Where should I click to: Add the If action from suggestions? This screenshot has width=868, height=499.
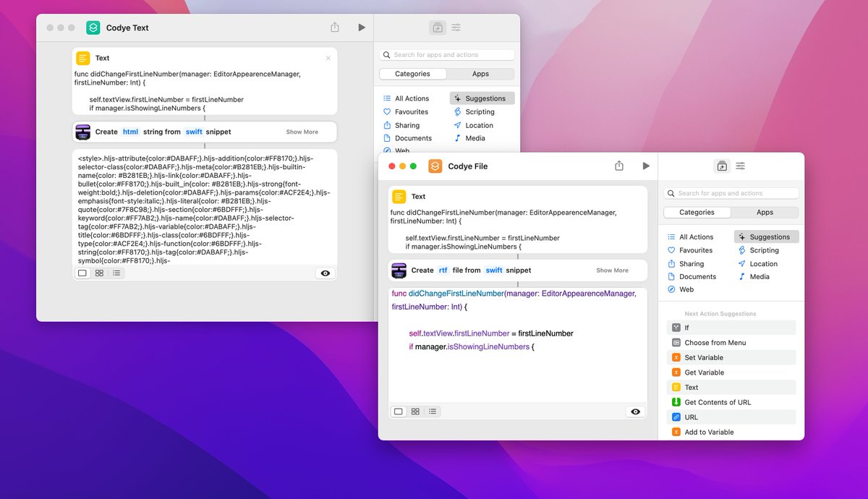[731, 328]
